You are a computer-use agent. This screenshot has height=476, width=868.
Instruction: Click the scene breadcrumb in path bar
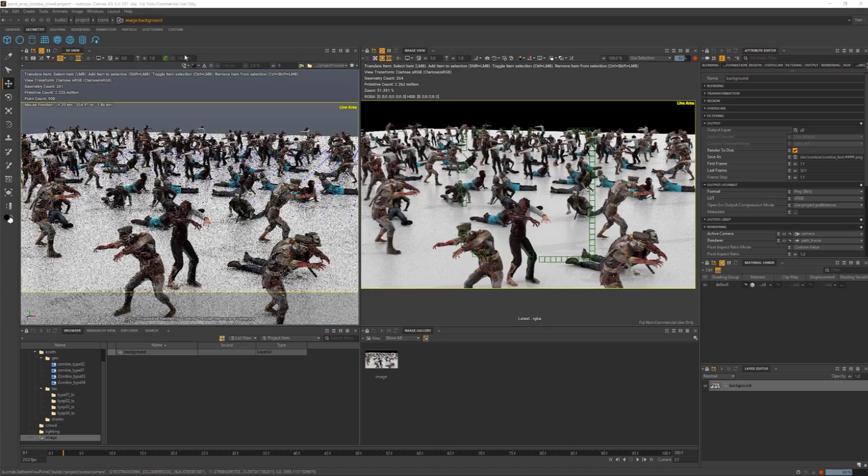[x=103, y=20]
